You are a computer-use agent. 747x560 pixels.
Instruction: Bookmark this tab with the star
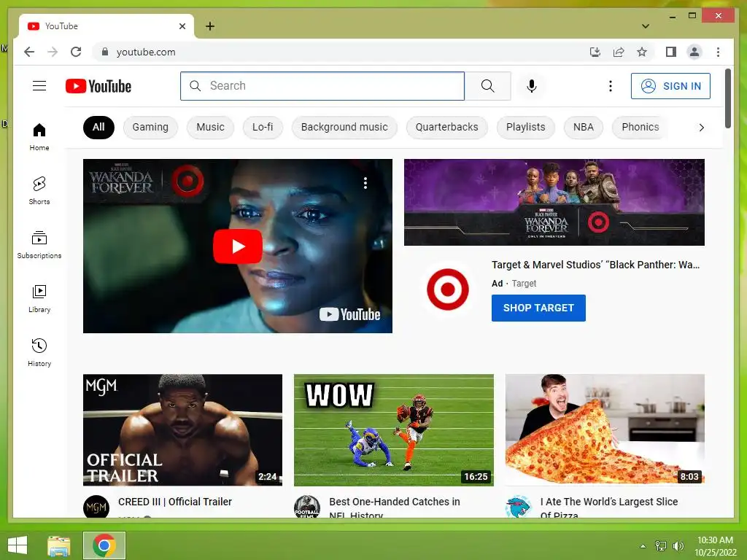pyautogui.click(x=642, y=52)
